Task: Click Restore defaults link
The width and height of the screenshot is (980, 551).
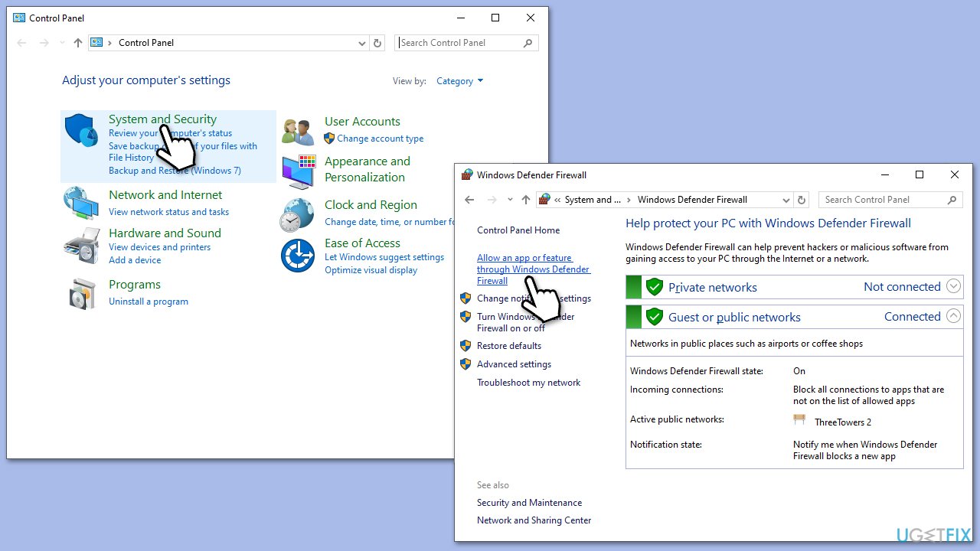Action: [x=508, y=346]
